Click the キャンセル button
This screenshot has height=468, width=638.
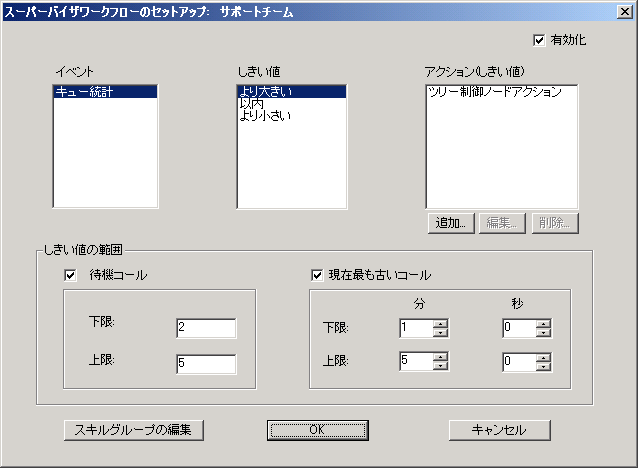(x=500, y=430)
